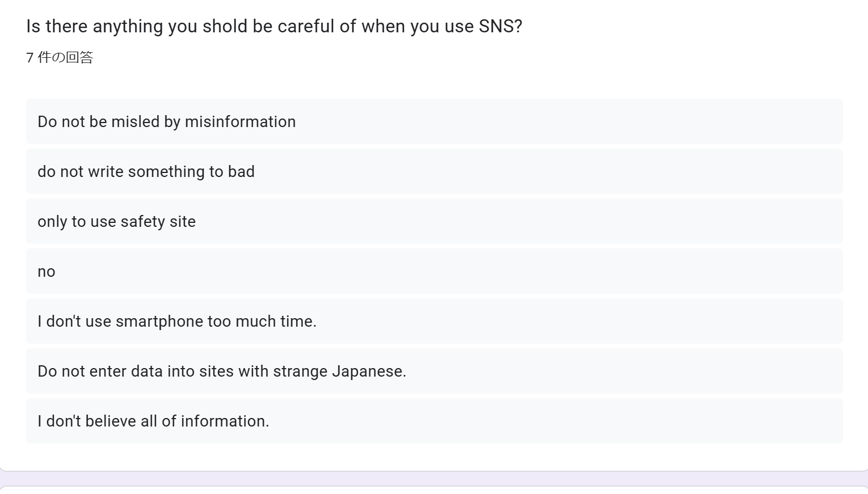The width and height of the screenshot is (868, 494).
Task: Select the 'only to use safety site' response
Action: (x=434, y=221)
